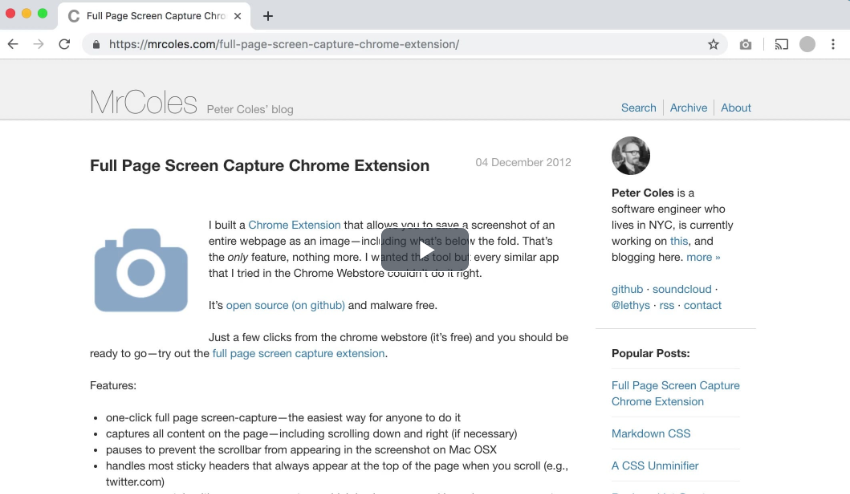Open the Chrome profile avatar

coord(807,44)
